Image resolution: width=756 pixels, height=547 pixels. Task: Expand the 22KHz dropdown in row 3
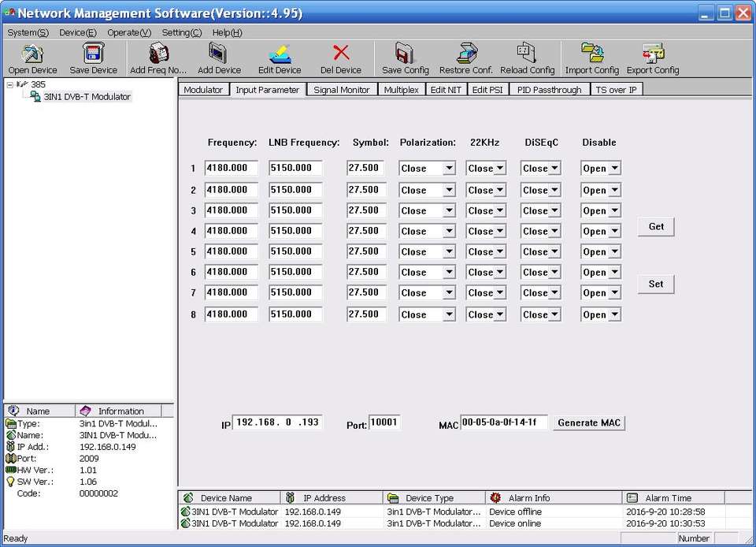tap(499, 211)
